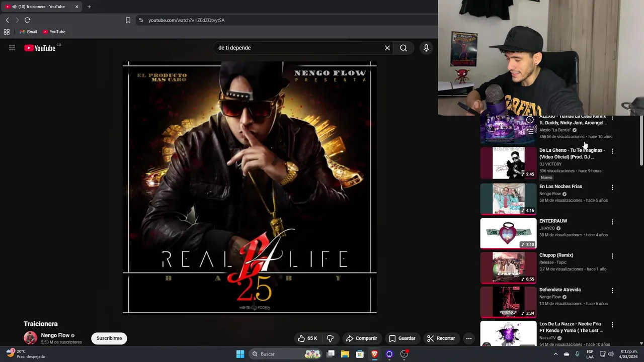Image resolution: width=644 pixels, height=362 pixels.
Task: Click the Real G4 Life video player
Action: pyautogui.click(x=250, y=188)
